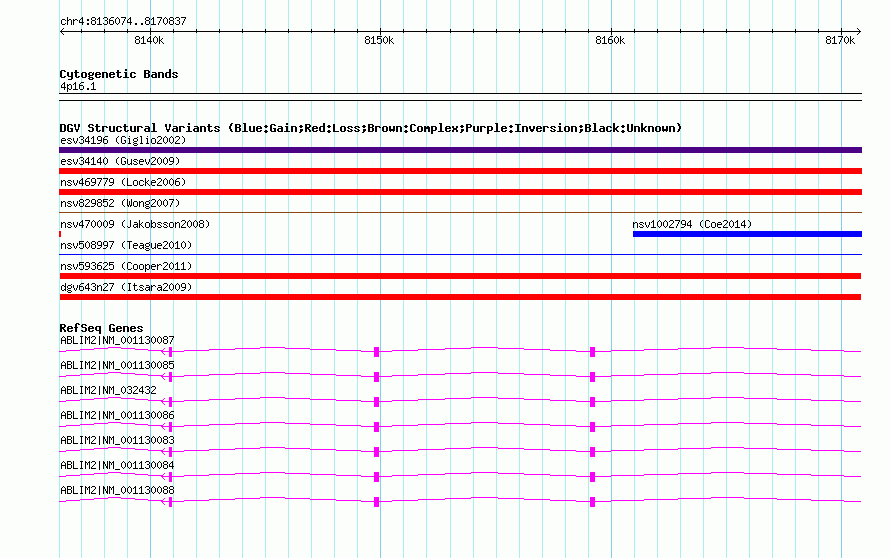890x558 pixels.
Task: Select the blue nsv1002794 gain bar
Action: [x=747, y=234]
